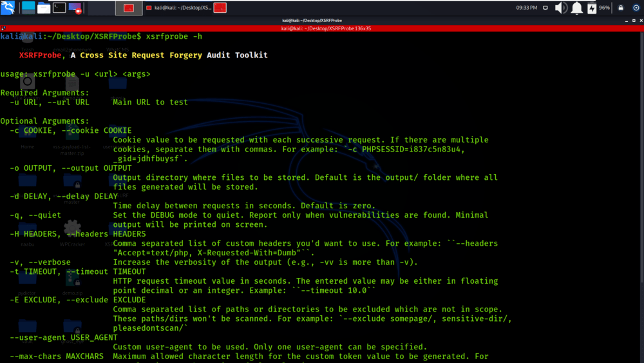
Task: Minimize the terminal window
Action: 627,20
